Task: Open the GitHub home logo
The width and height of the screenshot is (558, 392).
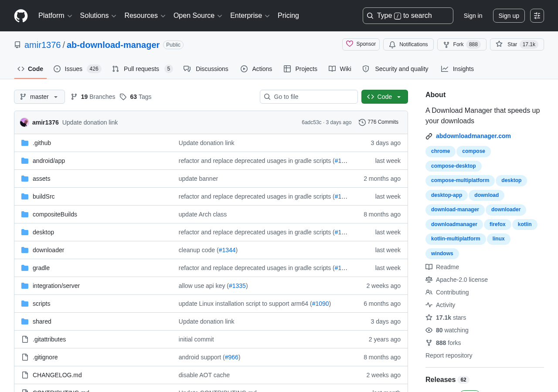Action: 21,16
